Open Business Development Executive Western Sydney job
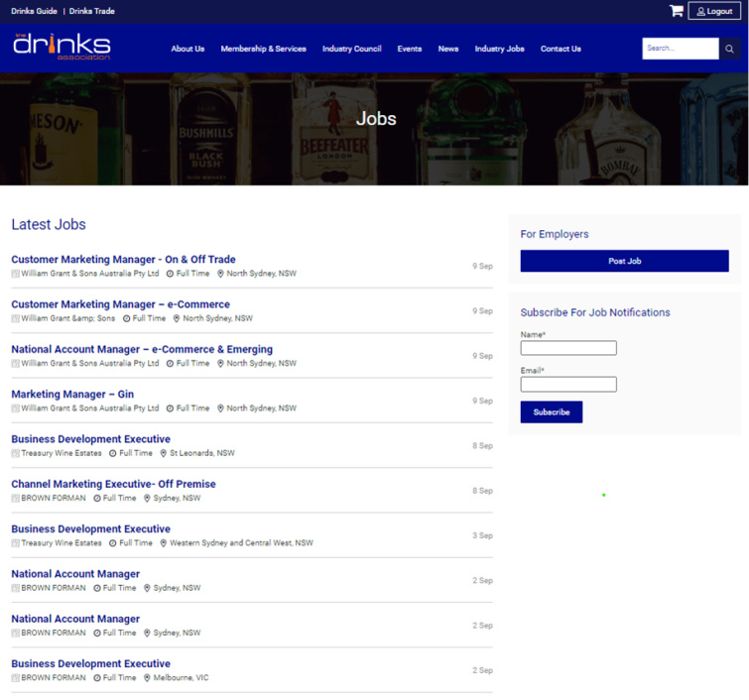 pos(90,528)
